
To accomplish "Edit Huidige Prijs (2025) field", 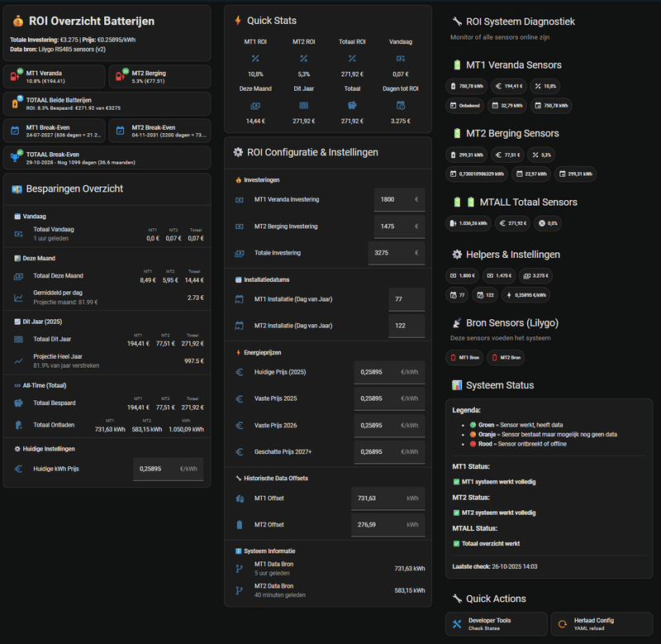I will (x=389, y=372).
